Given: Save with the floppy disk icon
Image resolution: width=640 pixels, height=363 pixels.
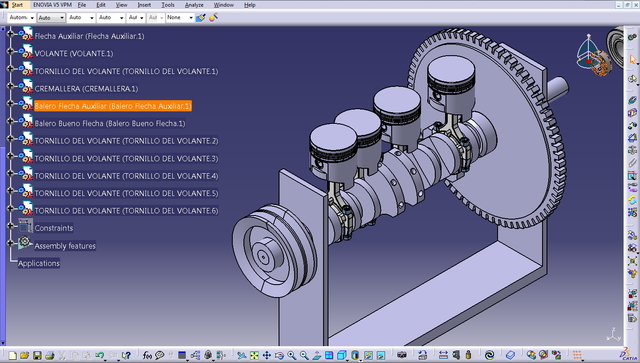Looking at the screenshot, I should tap(37, 356).
